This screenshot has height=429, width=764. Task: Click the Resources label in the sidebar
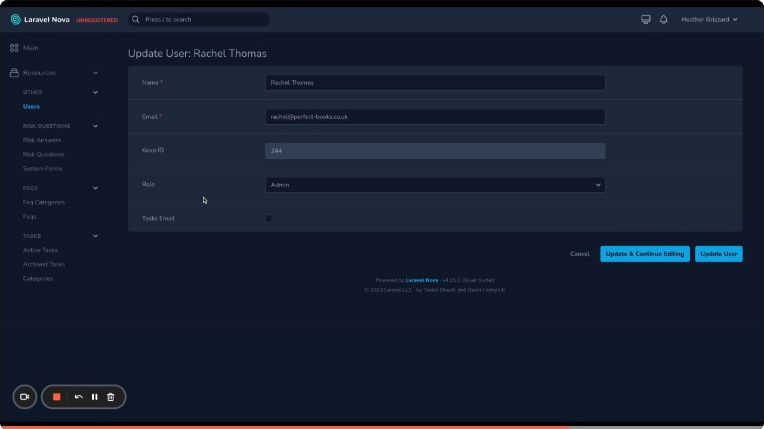click(39, 73)
